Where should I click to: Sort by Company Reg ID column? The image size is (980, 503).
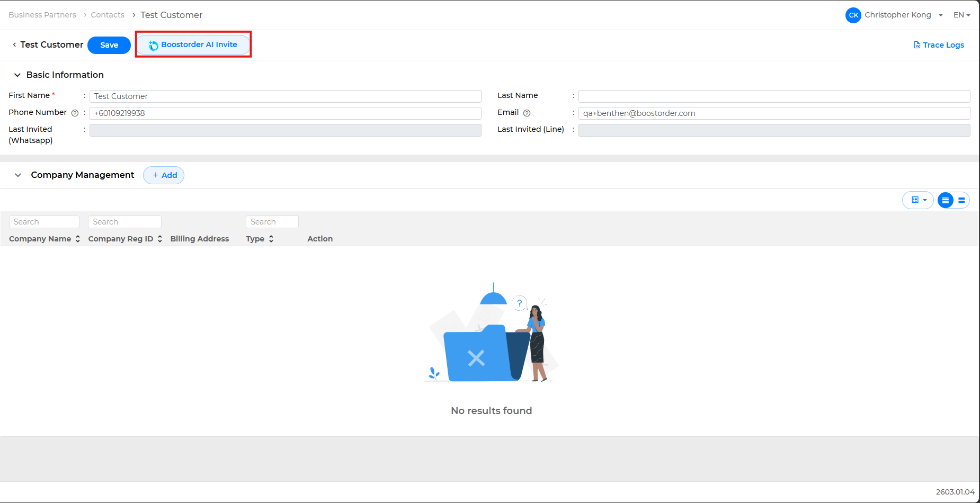pos(160,239)
